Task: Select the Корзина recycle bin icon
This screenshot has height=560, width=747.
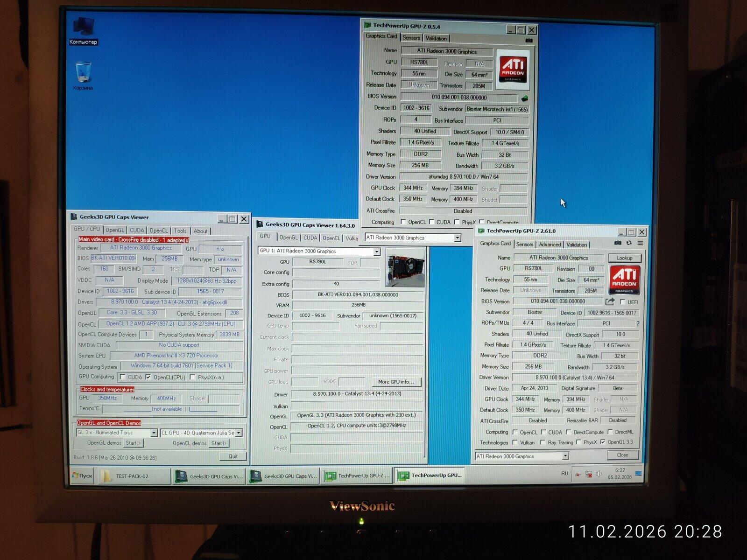Action: pos(83,76)
